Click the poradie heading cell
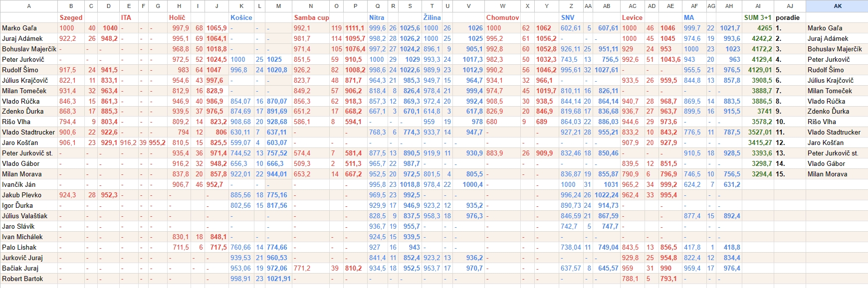Screen dimensions: 868x288 tap(789, 17)
